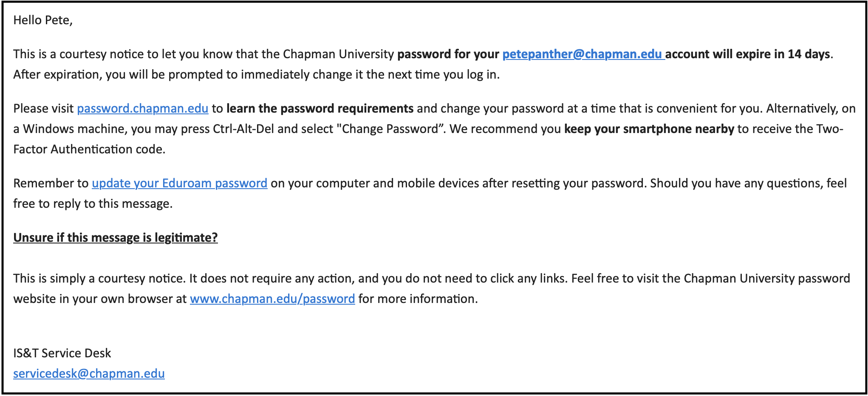Follow the www.chapman.edu/password link
This screenshot has width=868, height=396.
pos(272,299)
